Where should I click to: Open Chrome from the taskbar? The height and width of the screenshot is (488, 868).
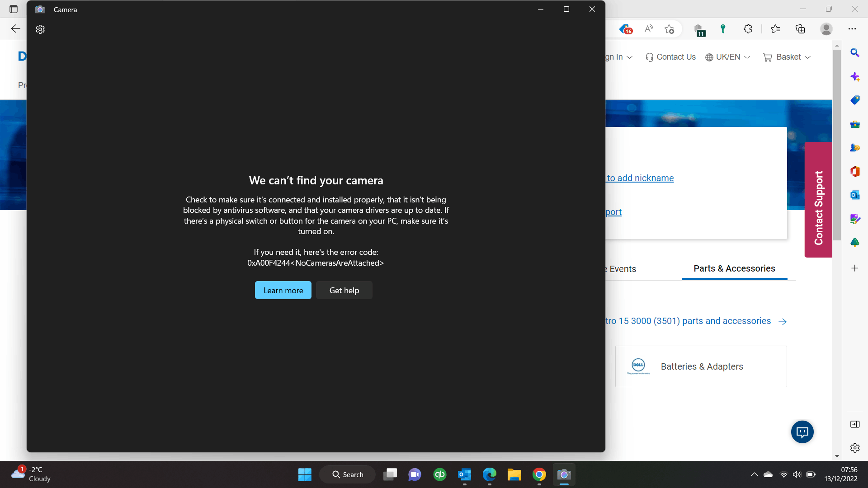[539, 474]
